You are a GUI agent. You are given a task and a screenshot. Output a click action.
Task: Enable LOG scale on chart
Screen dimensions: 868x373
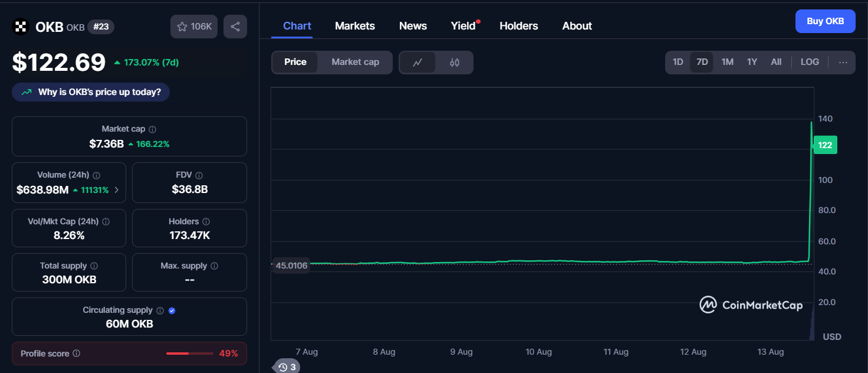tap(810, 62)
